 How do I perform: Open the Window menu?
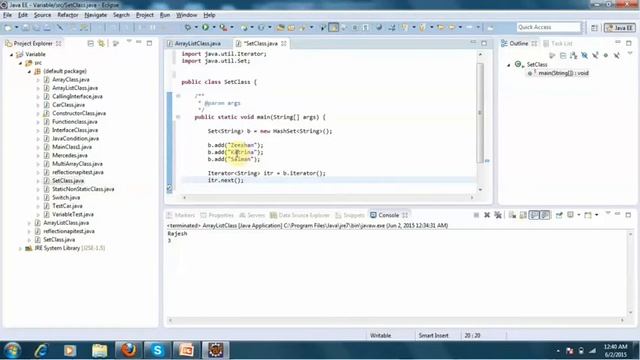(x=187, y=15)
